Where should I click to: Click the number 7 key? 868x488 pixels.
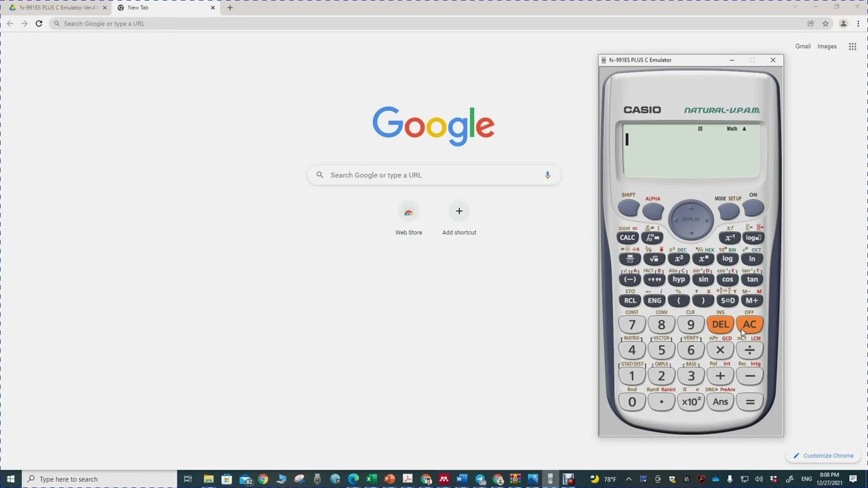click(632, 325)
